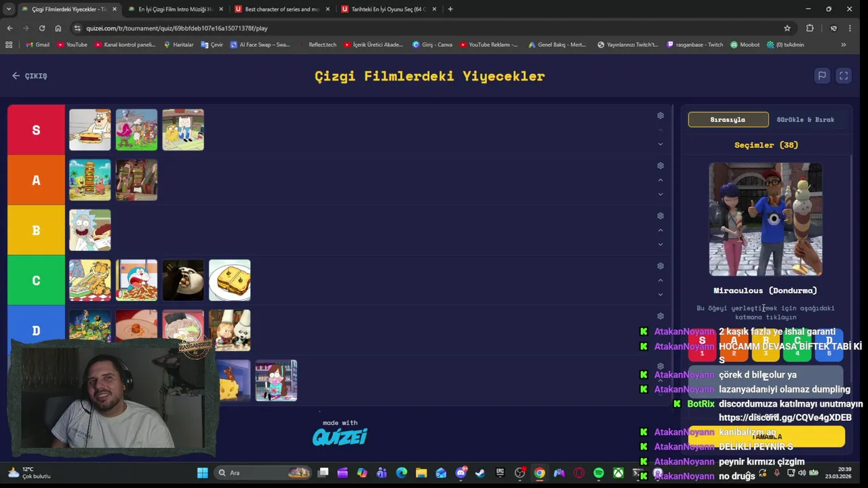Click the Miraculous ice cream image
This screenshot has width=868, height=488.
766,220
